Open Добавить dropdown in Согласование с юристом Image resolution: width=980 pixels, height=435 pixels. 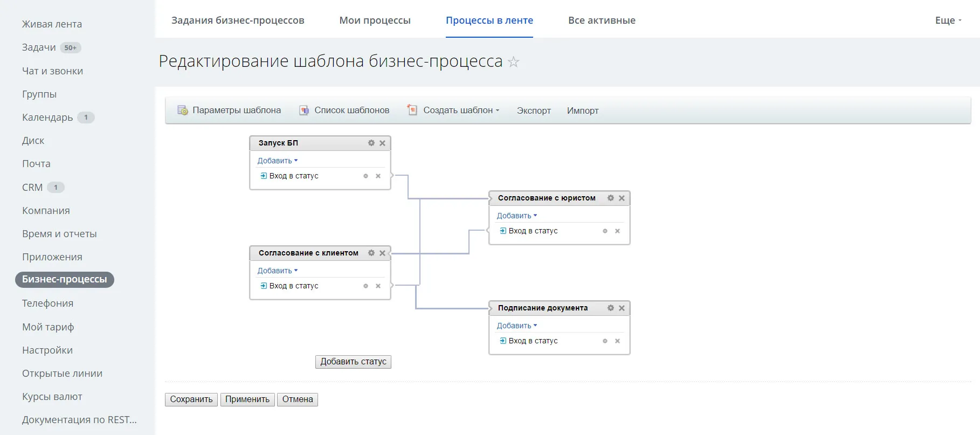(516, 216)
